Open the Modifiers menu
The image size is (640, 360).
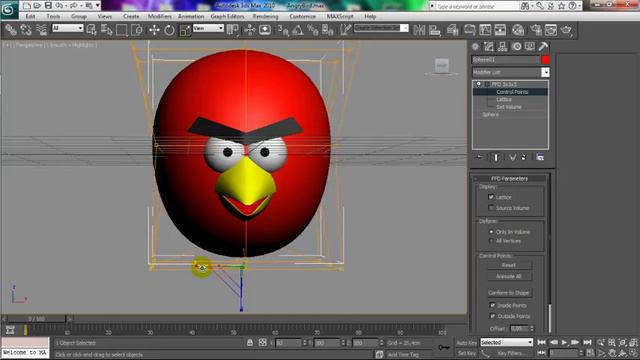(x=160, y=16)
